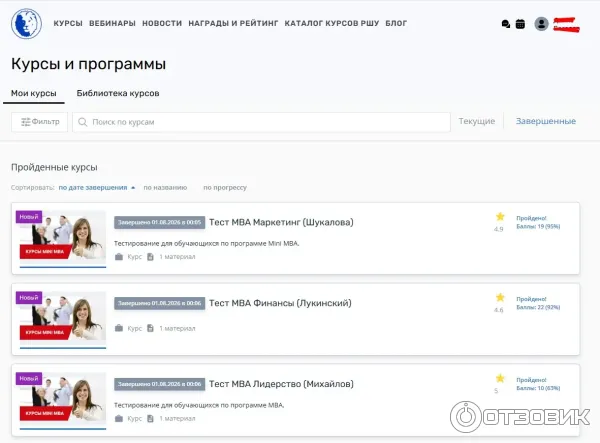The image size is (600, 443).
Task: Click Баллы: 22 (92%) score
Action: pos(538,307)
